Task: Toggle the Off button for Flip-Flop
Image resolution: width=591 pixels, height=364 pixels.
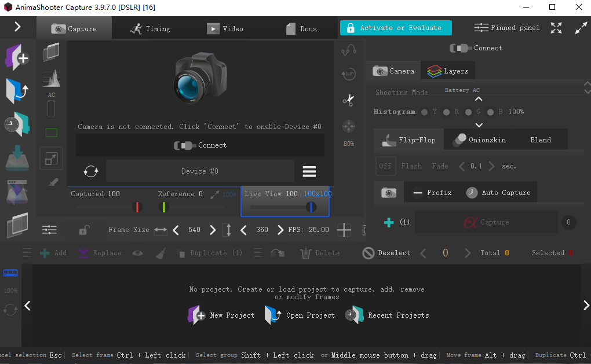Action: [x=385, y=166]
